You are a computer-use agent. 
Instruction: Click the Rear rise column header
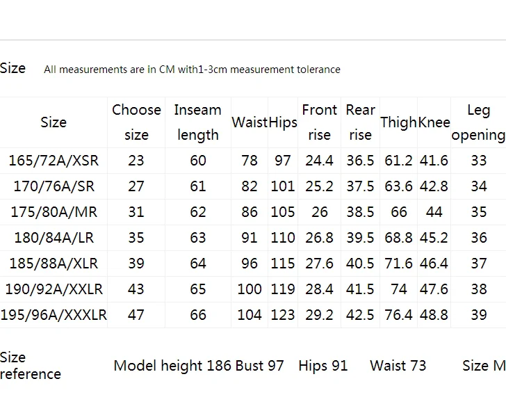tap(361, 122)
